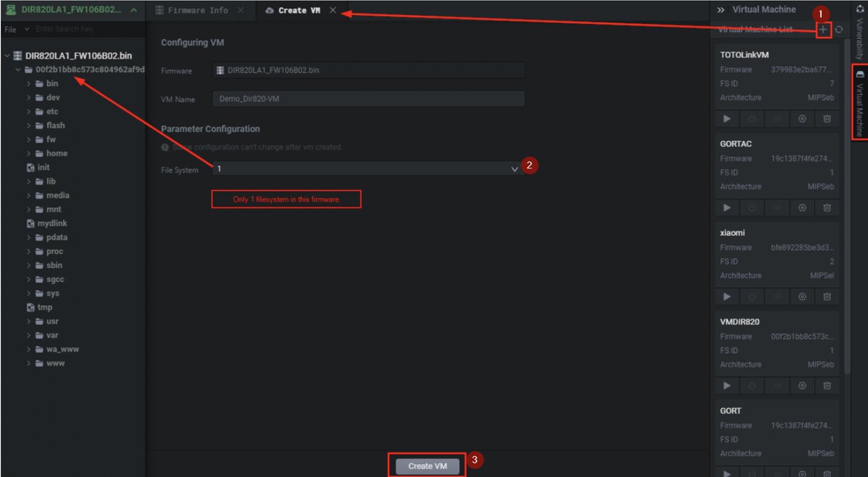Open the Vulnerability side tab

tap(859, 31)
